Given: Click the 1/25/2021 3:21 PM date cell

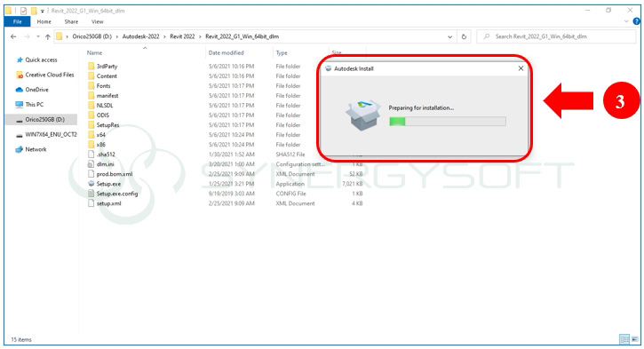Looking at the screenshot, I should tap(231, 184).
